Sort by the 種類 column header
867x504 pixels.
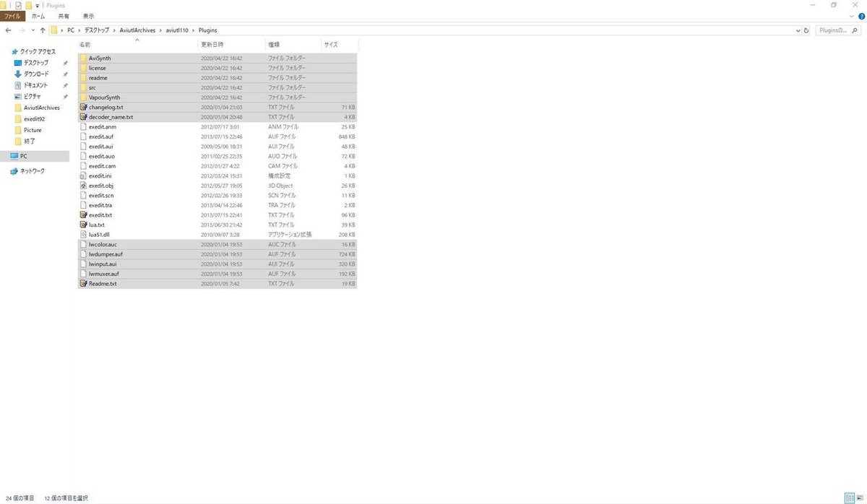[293, 45]
